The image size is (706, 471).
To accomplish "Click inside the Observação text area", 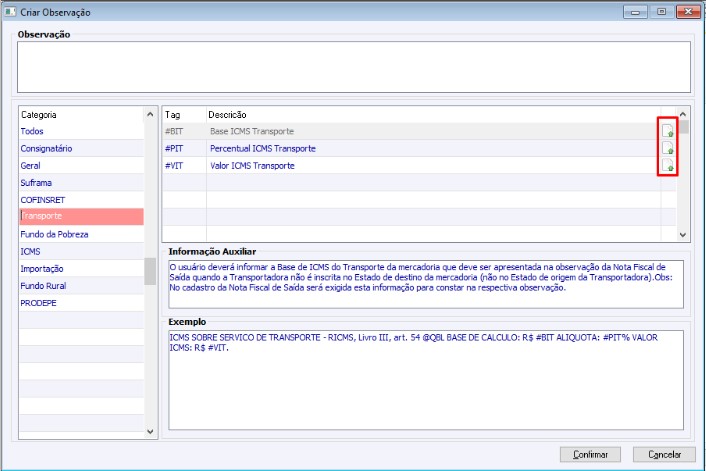I will [x=354, y=67].
